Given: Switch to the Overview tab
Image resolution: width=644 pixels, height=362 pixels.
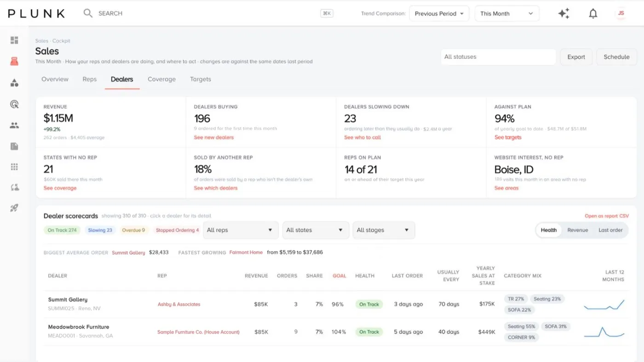Looking at the screenshot, I should [x=55, y=79].
